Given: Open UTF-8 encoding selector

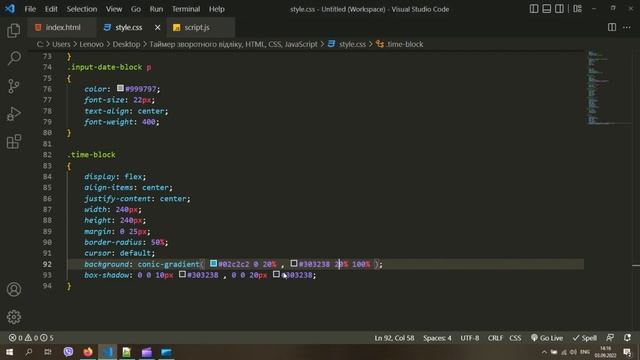Looking at the screenshot, I should tap(470, 338).
